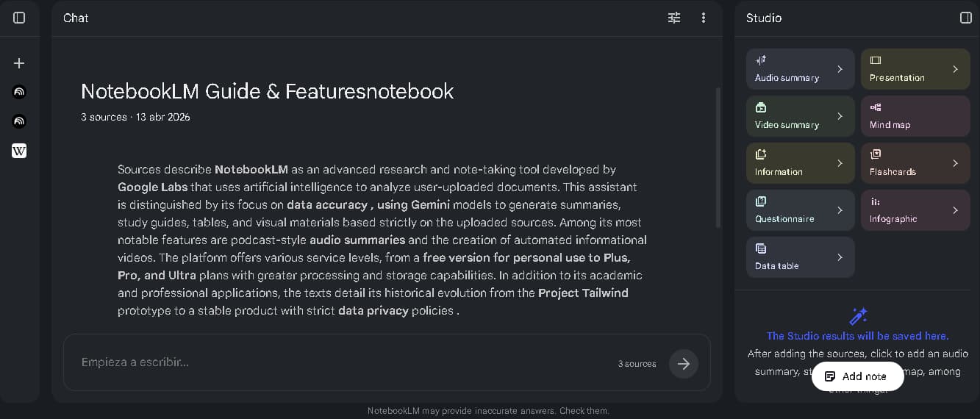The image size is (980, 419).
Task: Create a Presentation in Studio
Action: (x=904, y=69)
